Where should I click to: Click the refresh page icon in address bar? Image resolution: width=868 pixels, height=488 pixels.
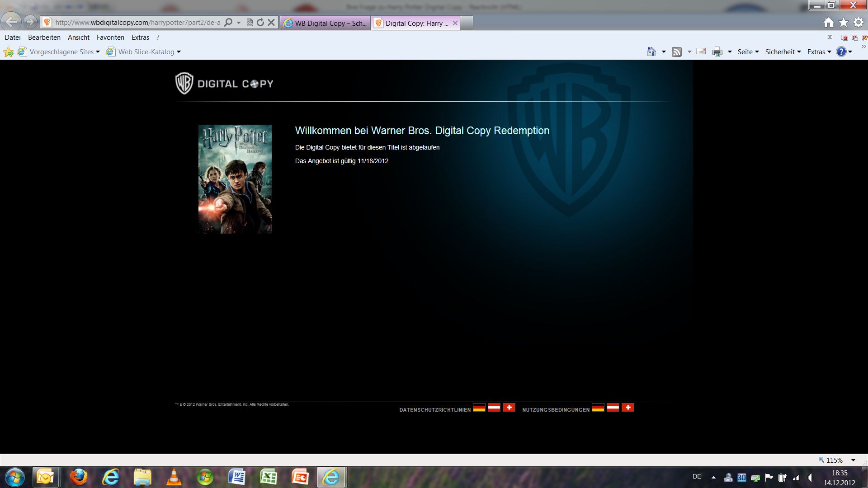260,23
